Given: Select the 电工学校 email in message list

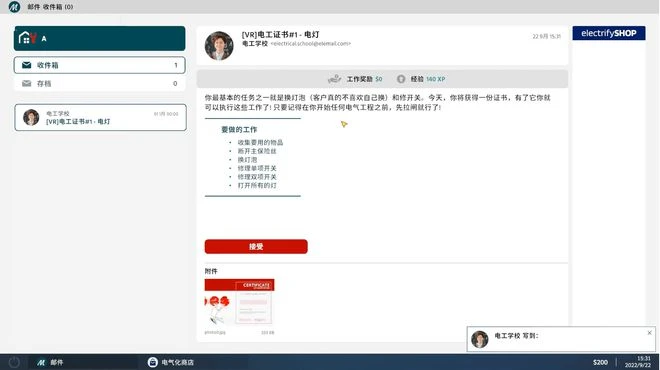Looking at the screenshot, I should point(100,117).
